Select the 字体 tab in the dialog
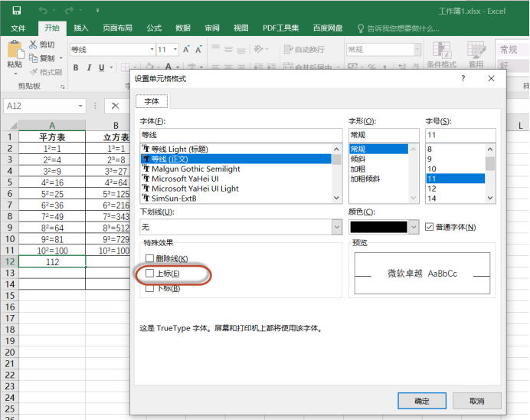The height and width of the screenshot is (420, 530). click(152, 101)
